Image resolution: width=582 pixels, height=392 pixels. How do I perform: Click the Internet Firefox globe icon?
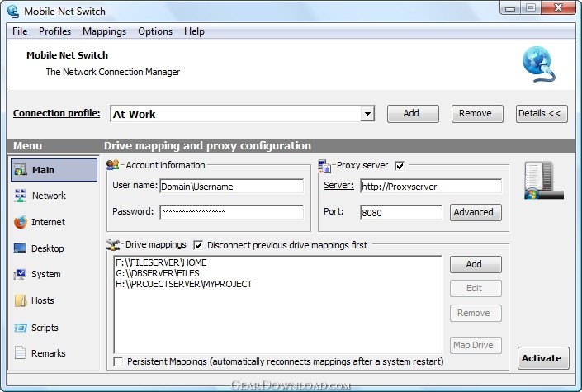pyautogui.click(x=21, y=222)
